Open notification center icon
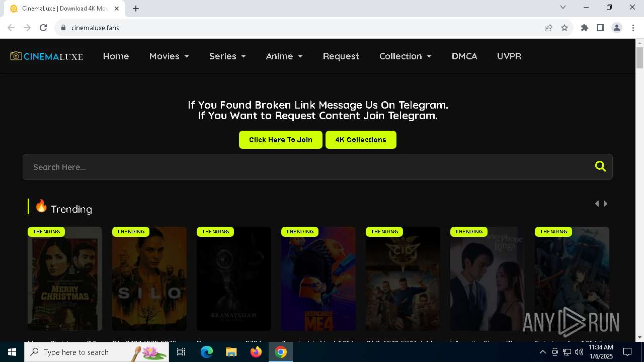Screen dimensions: 644x362 click(x=627, y=352)
